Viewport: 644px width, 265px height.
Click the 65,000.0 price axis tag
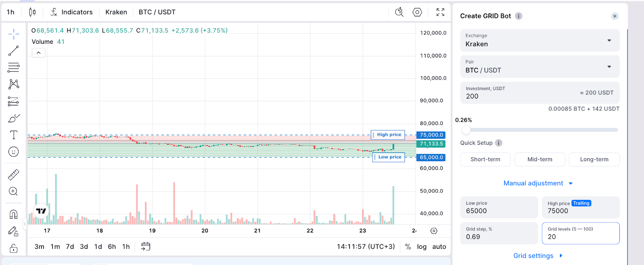point(431,158)
